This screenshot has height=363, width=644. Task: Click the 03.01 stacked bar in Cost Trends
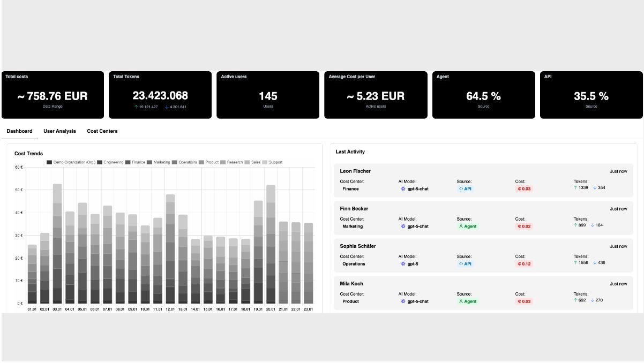(57, 244)
